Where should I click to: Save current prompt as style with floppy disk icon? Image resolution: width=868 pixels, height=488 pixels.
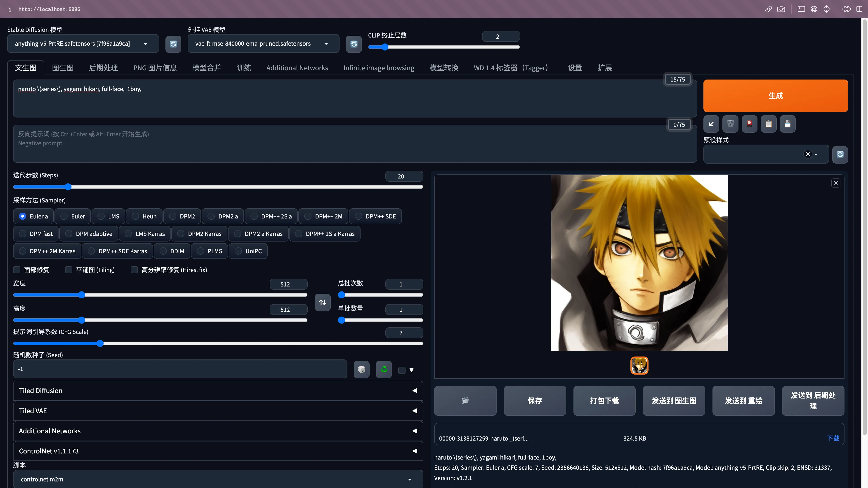point(788,124)
